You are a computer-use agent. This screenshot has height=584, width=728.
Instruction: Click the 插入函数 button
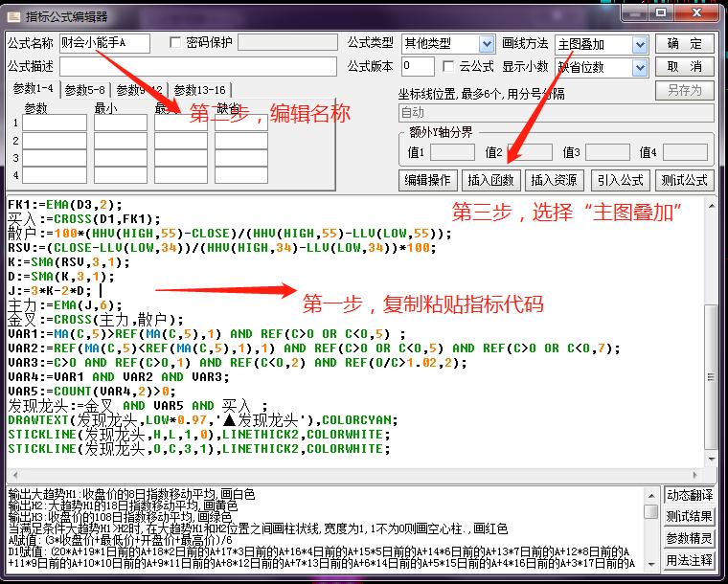[491, 180]
